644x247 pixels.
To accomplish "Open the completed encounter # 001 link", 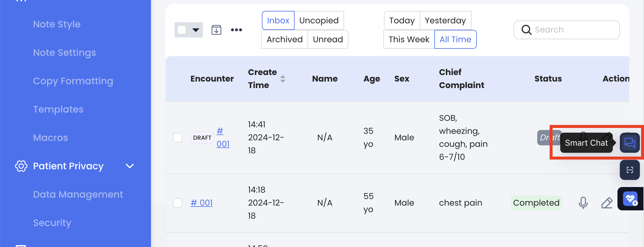I will (x=202, y=203).
